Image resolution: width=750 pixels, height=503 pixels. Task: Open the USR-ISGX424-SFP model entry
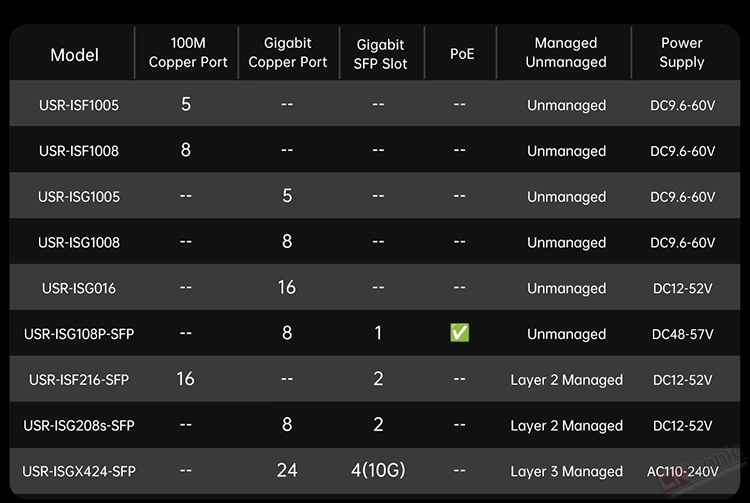click(79, 471)
